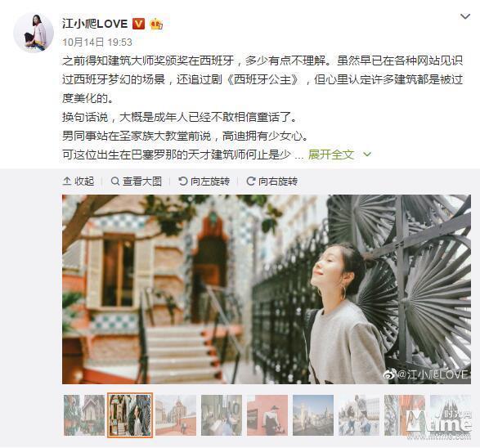Open the 10月14日 19:53 timestamp link

point(97,42)
